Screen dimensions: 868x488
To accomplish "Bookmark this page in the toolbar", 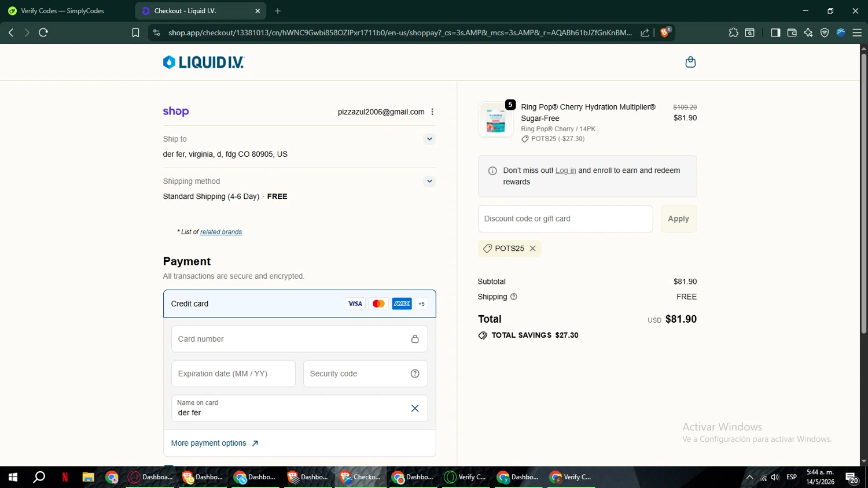I will pyautogui.click(x=135, y=32).
